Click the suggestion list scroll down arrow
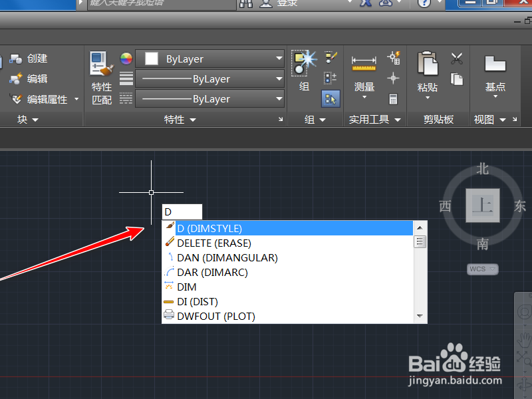 (420, 316)
